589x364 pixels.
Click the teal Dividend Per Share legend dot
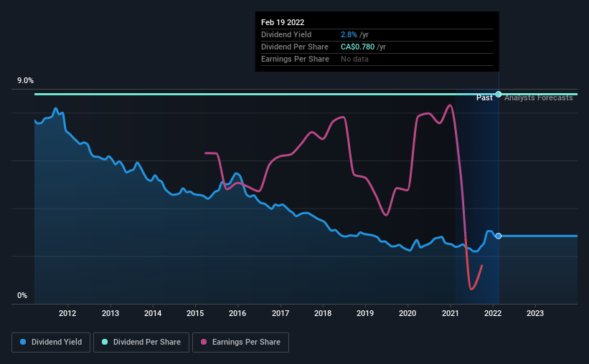(105, 342)
